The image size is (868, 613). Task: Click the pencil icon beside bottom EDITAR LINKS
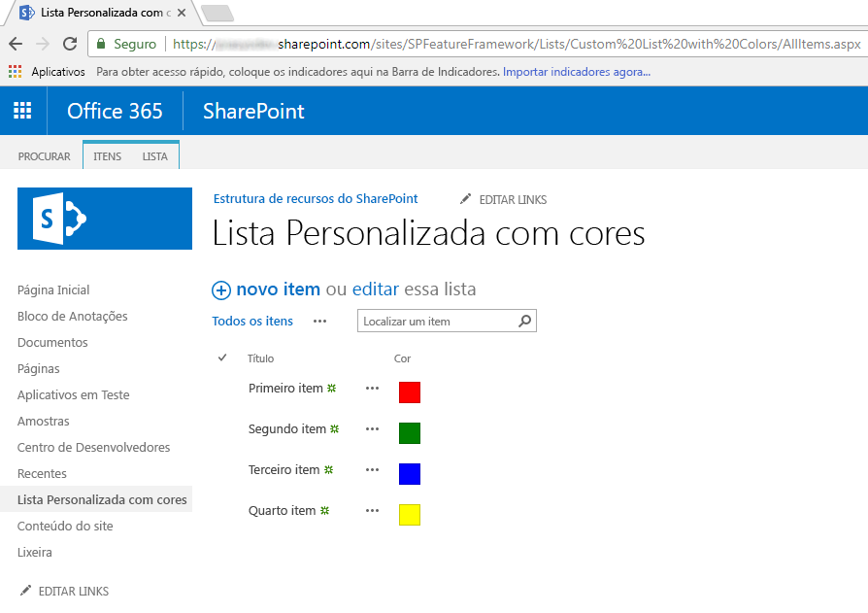pyautogui.click(x=25, y=591)
